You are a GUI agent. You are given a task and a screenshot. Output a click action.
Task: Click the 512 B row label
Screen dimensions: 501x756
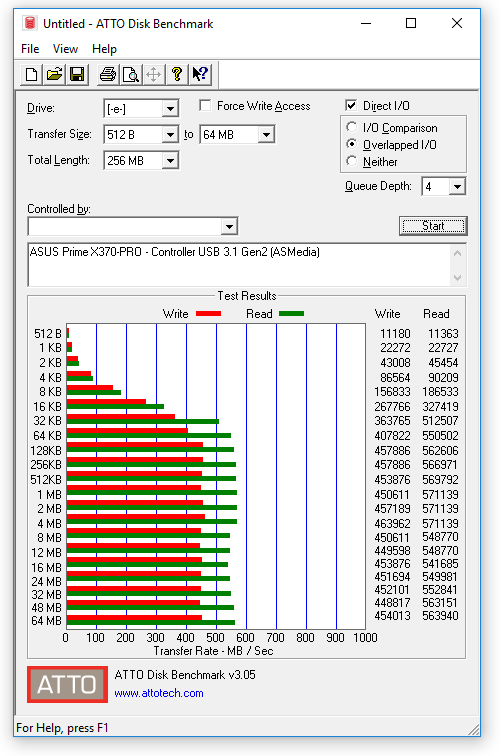tap(48, 334)
